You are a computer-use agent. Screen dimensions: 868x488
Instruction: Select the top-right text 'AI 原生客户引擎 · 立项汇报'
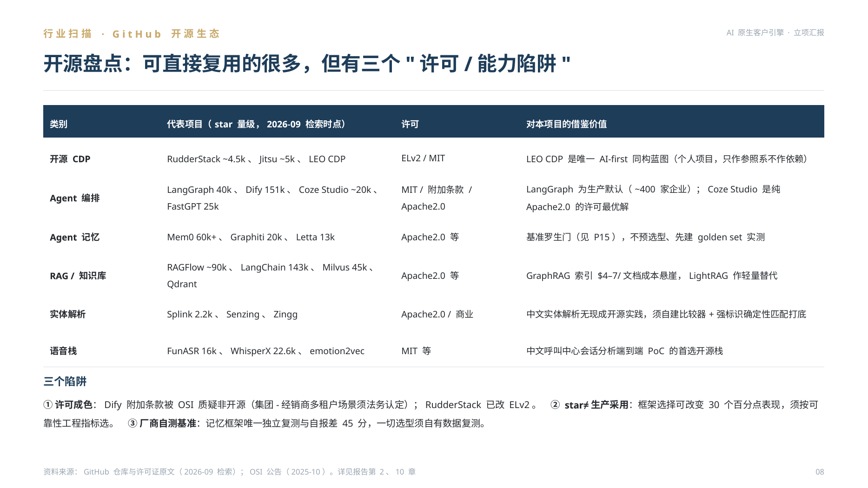click(775, 33)
